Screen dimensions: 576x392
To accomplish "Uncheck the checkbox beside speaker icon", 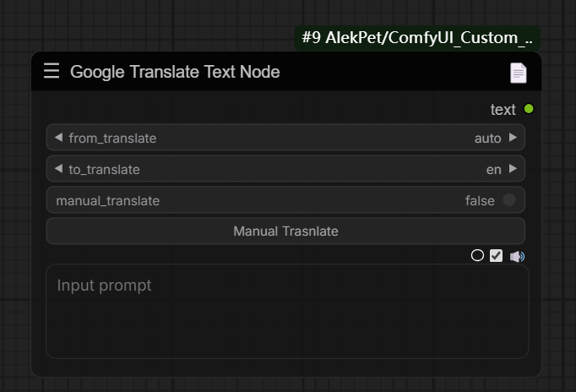I will tap(496, 255).
